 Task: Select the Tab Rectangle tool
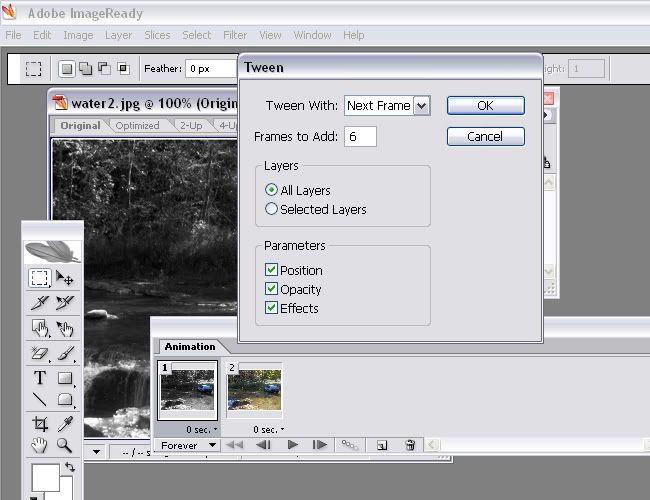[x=65, y=399]
